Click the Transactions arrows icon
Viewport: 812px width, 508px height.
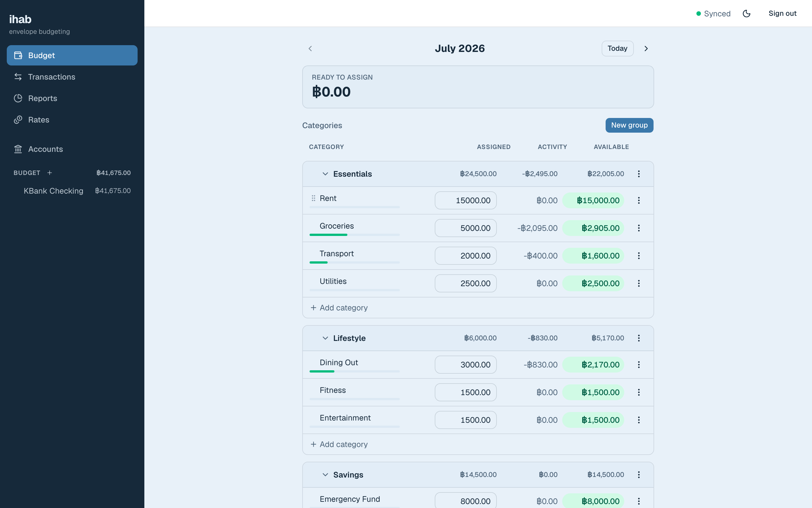[18, 77]
